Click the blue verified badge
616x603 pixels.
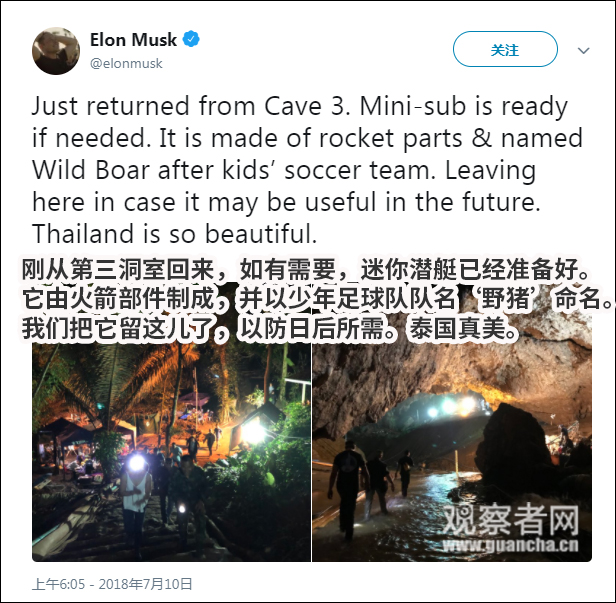tap(191, 39)
